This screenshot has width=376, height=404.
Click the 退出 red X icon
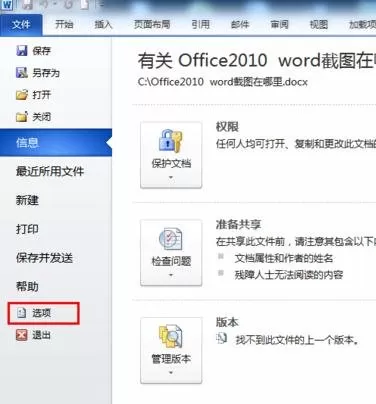coord(22,335)
